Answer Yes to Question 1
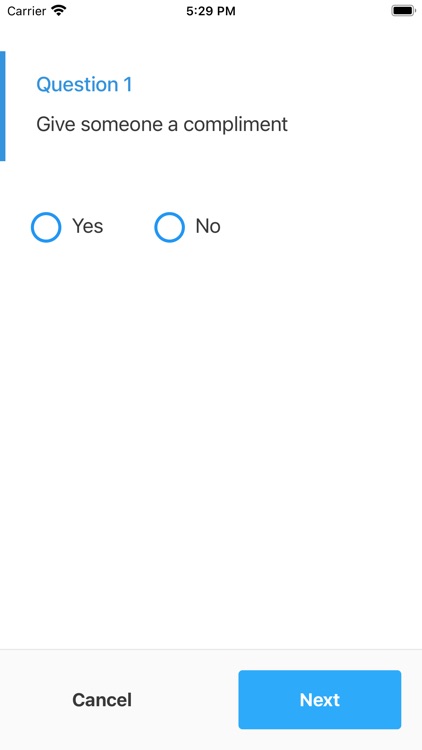Image resolution: width=422 pixels, height=750 pixels. click(46, 227)
